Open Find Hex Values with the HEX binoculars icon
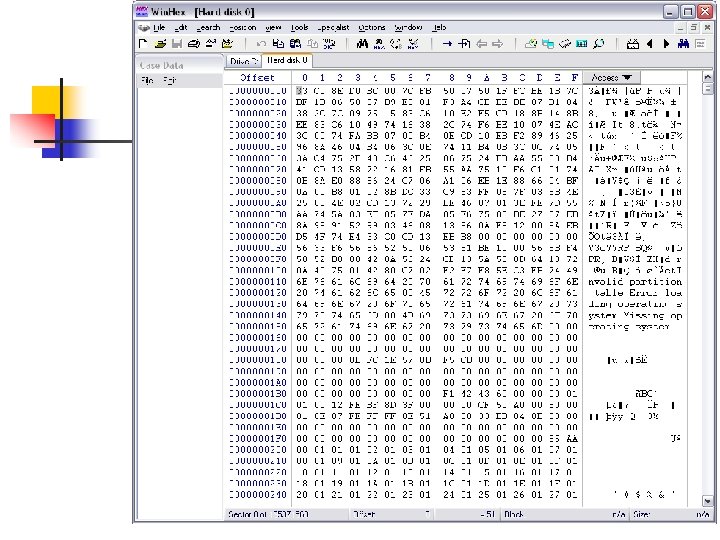 [379, 44]
